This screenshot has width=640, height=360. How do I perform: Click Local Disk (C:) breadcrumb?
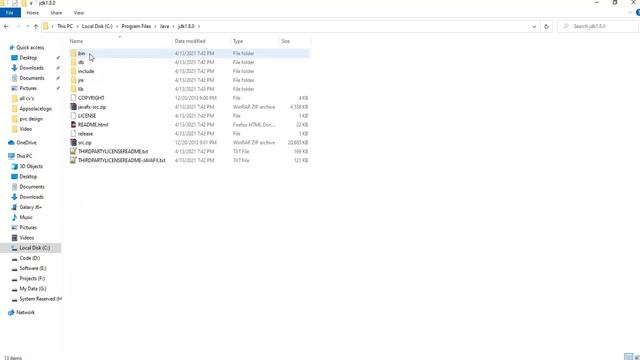click(97, 26)
